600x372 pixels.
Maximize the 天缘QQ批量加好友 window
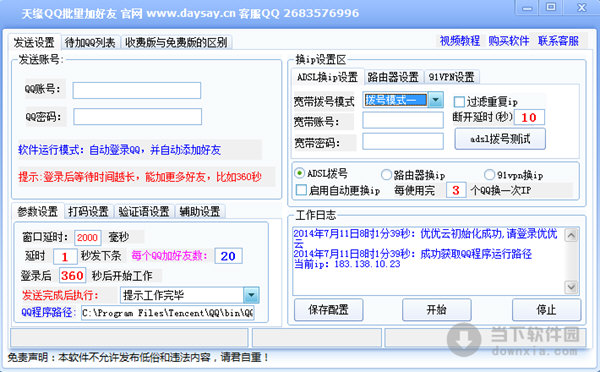[551, 8]
